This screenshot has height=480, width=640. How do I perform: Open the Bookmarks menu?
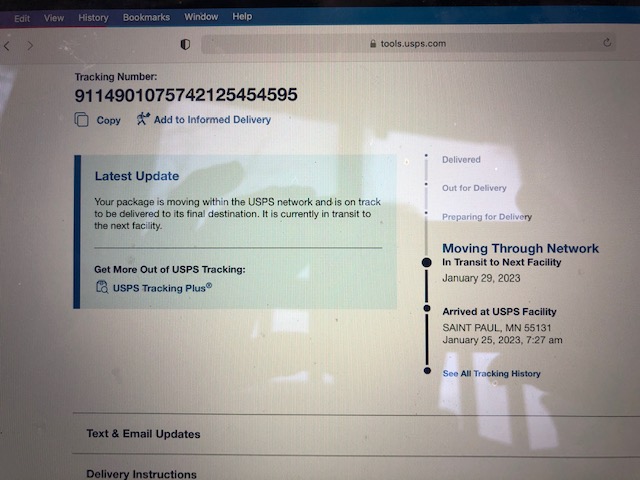(x=146, y=17)
